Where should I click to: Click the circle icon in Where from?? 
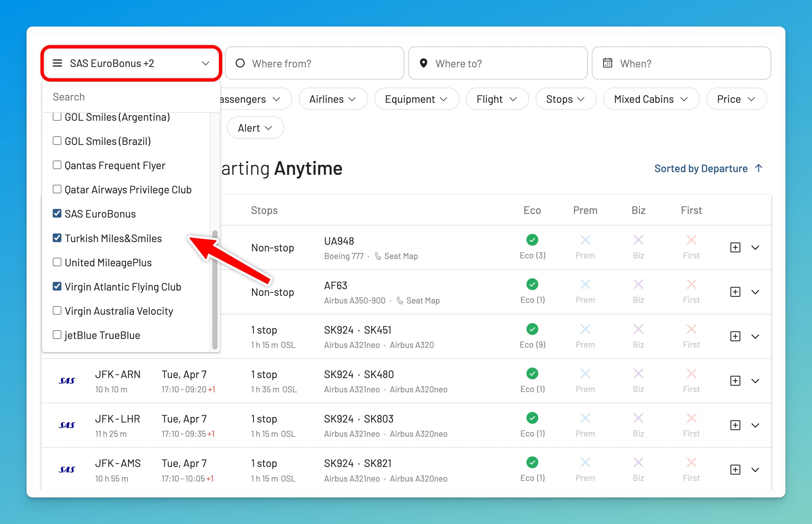[240, 63]
